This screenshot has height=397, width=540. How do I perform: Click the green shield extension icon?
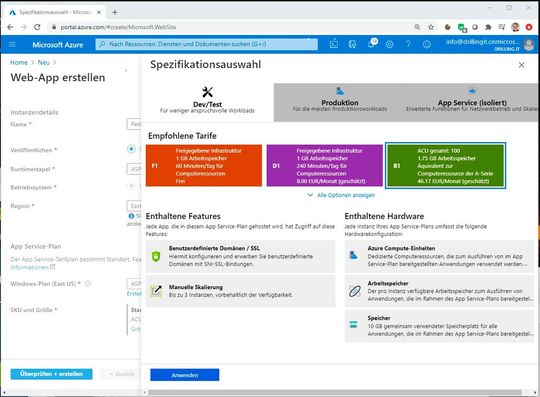[x=462, y=27]
